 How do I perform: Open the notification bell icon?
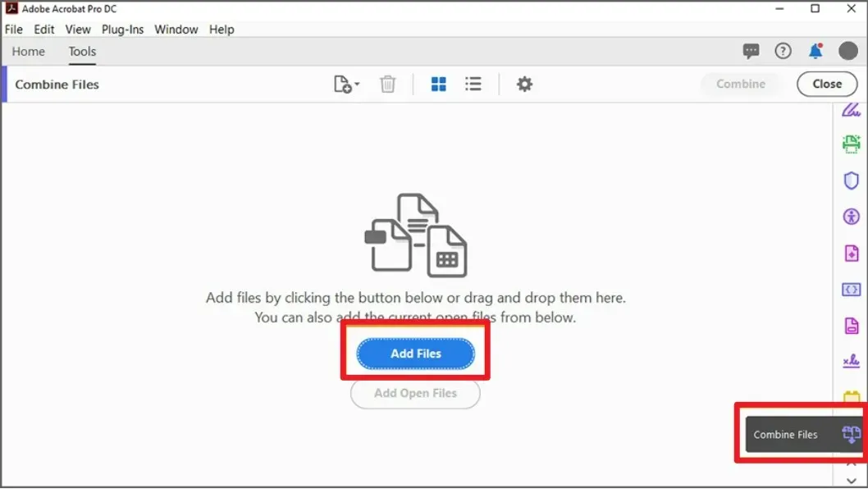(x=815, y=51)
